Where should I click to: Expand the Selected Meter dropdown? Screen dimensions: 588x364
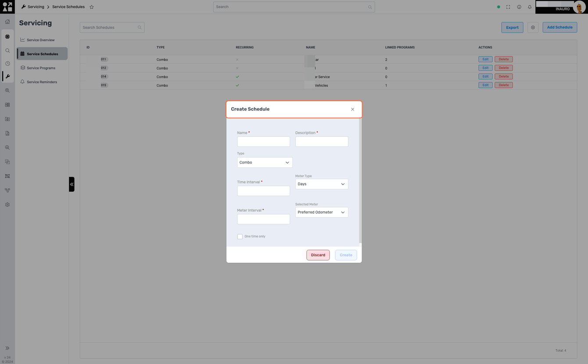(x=321, y=212)
